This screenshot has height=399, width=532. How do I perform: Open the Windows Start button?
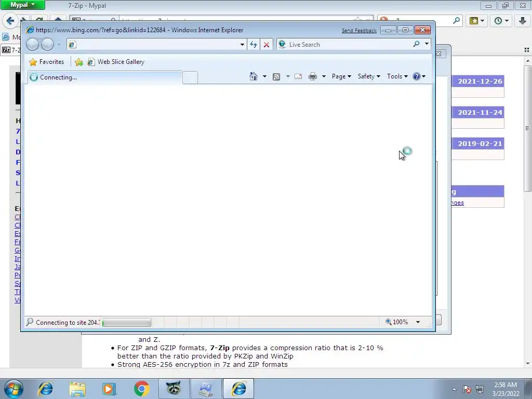14,389
